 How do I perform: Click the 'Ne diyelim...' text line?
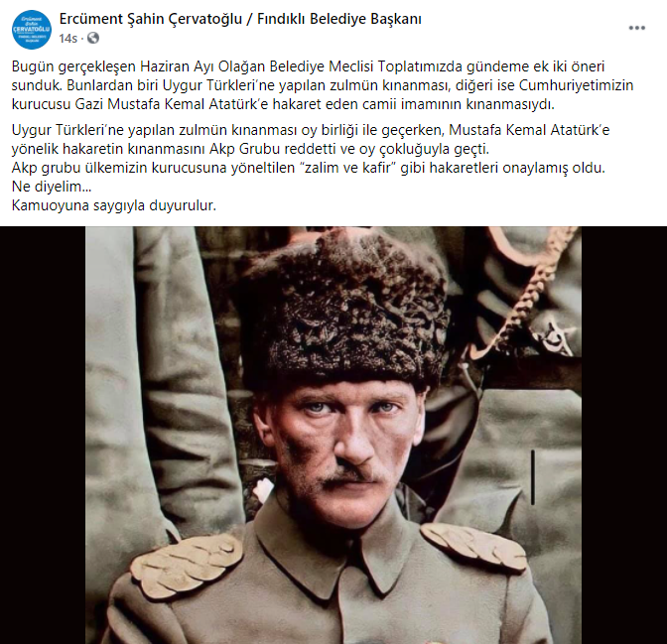(52, 187)
